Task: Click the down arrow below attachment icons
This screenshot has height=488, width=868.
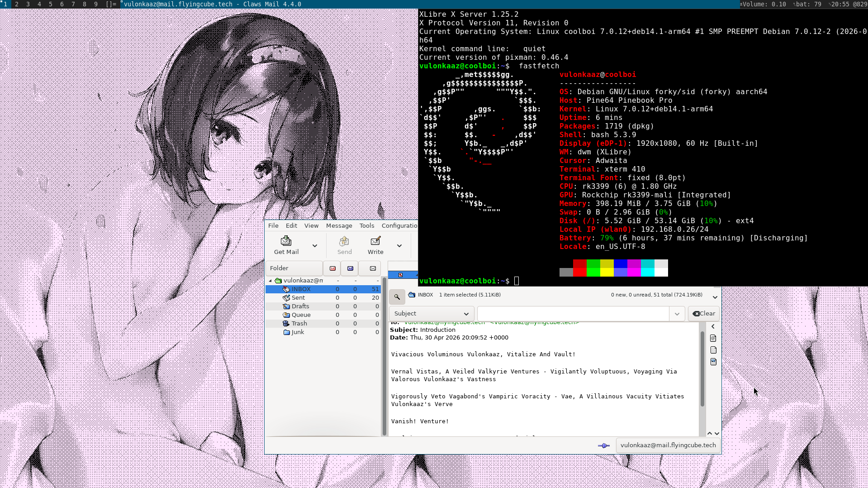Action: pos(717,434)
